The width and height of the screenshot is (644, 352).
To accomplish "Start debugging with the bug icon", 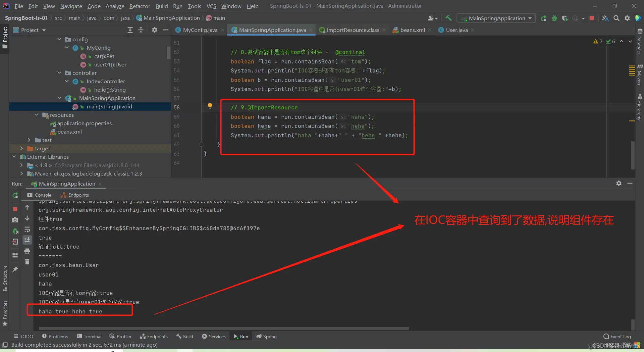I will tap(554, 18).
